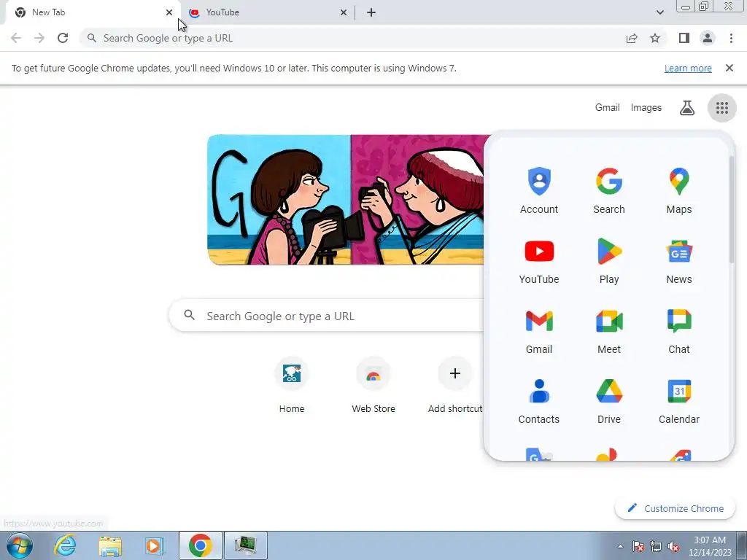The width and height of the screenshot is (747, 560).
Task: Open the taskbar clock showing 3:07 AM
Action: (710, 546)
